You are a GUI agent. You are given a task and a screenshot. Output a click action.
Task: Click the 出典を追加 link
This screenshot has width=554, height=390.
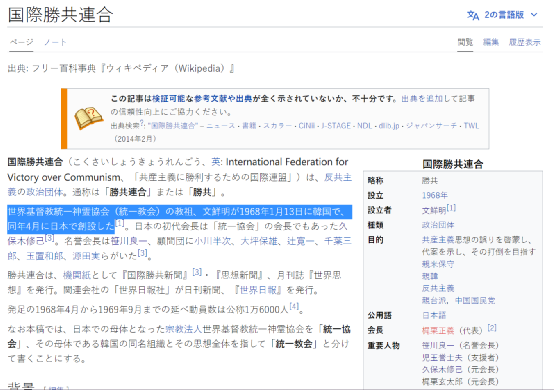(422, 99)
